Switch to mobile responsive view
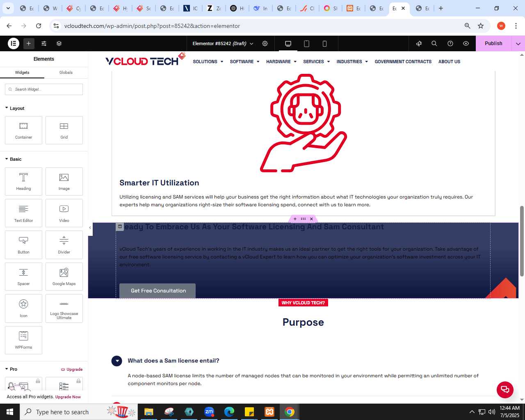 324,43
